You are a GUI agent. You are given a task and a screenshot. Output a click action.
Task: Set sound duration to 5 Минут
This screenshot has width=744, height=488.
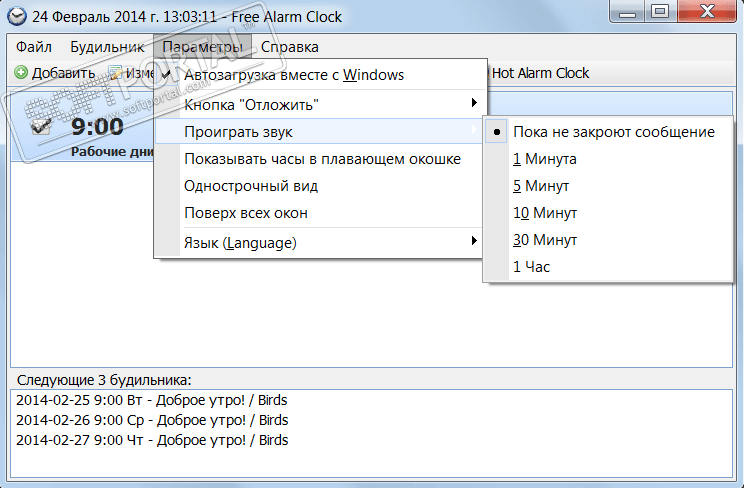click(x=608, y=186)
